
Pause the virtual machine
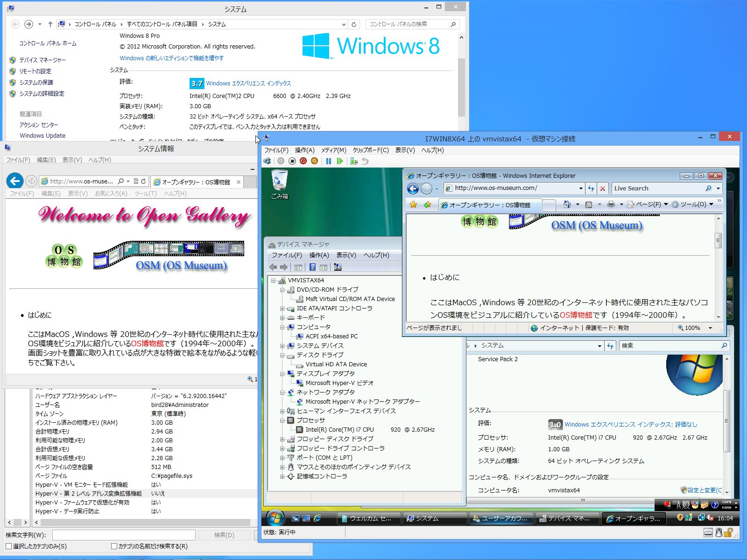tap(328, 161)
